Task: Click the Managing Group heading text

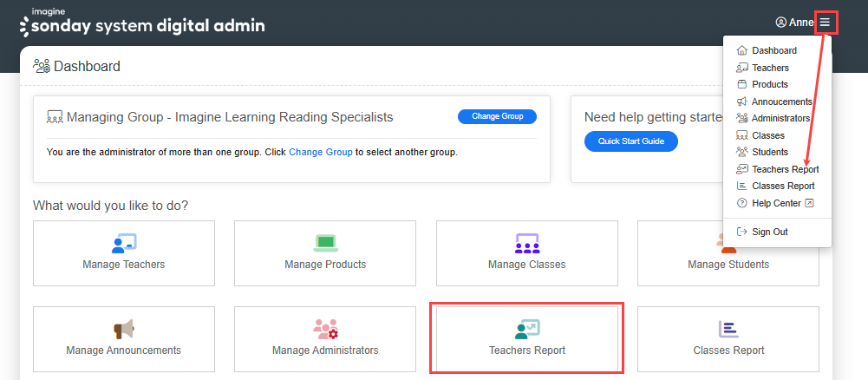Action: click(230, 117)
